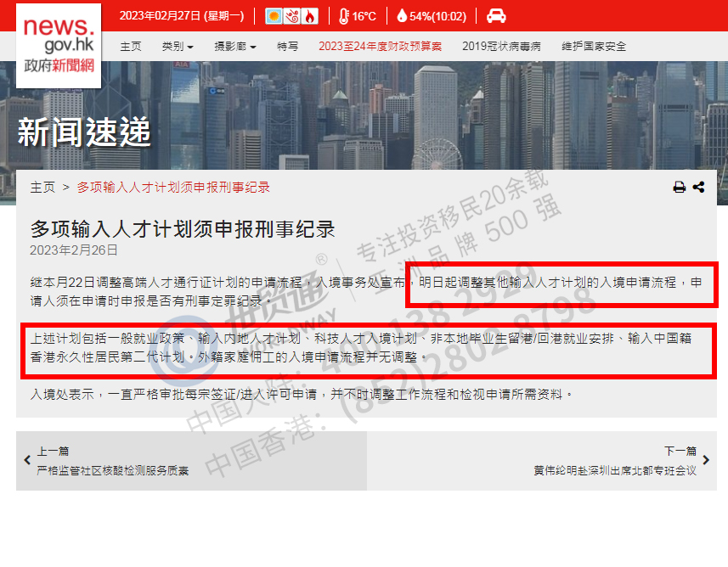Print the article with printer icon
Viewport: 728px width, 567px height.
click(x=680, y=187)
